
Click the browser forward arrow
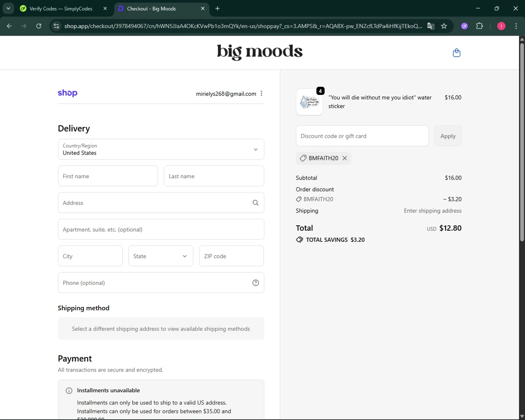pyautogui.click(x=24, y=26)
